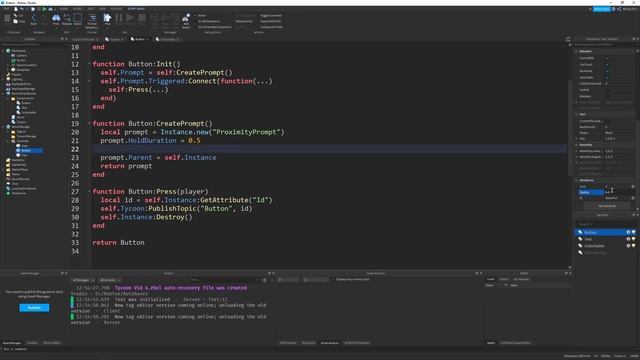This screenshot has width=640, height=360.
Task: Open the All Contexts dropdown in Output
Action: pos(109,280)
